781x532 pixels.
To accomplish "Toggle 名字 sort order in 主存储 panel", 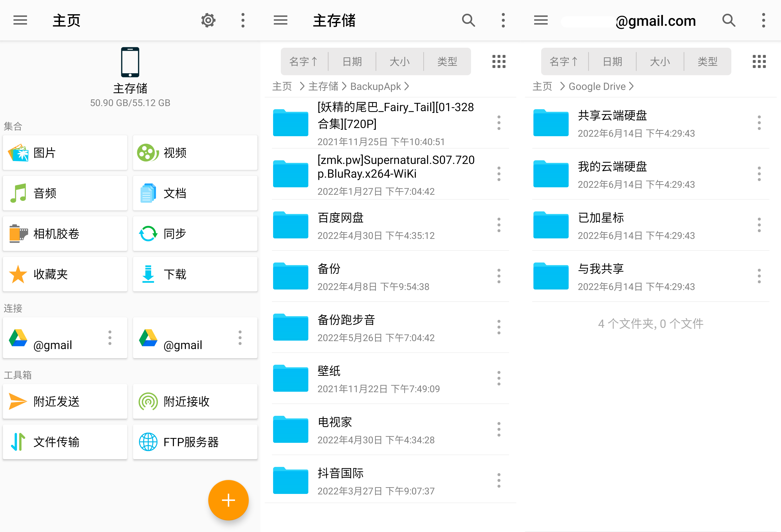I will (304, 61).
